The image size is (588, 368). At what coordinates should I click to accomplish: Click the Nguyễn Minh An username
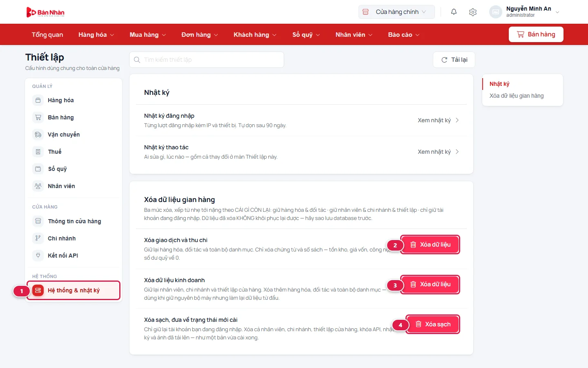click(529, 9)
